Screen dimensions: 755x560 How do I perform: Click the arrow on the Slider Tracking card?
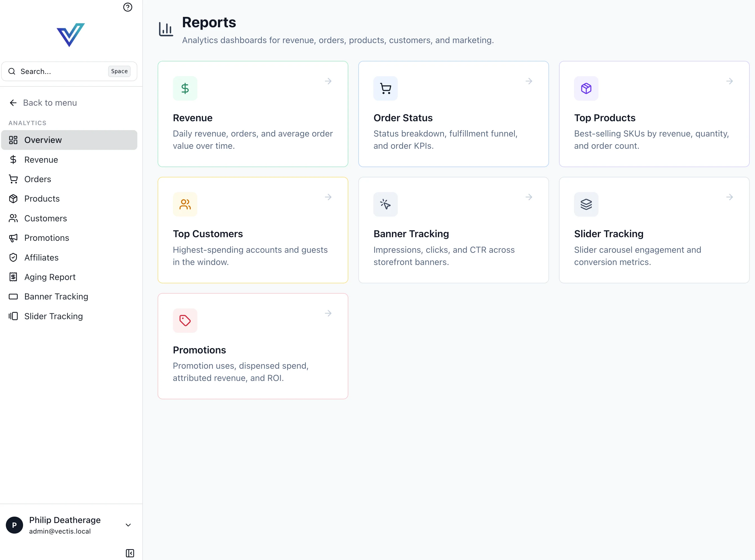[x=730, y=197]
